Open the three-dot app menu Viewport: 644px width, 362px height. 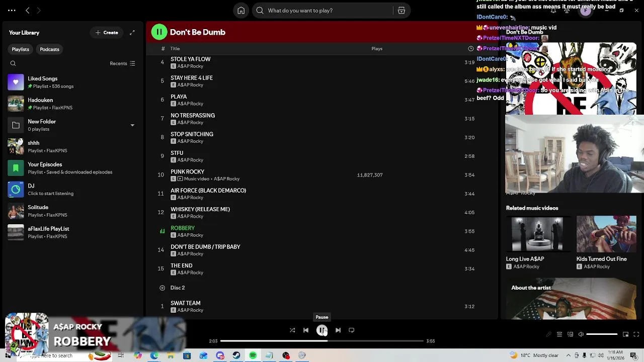point(12,10)
